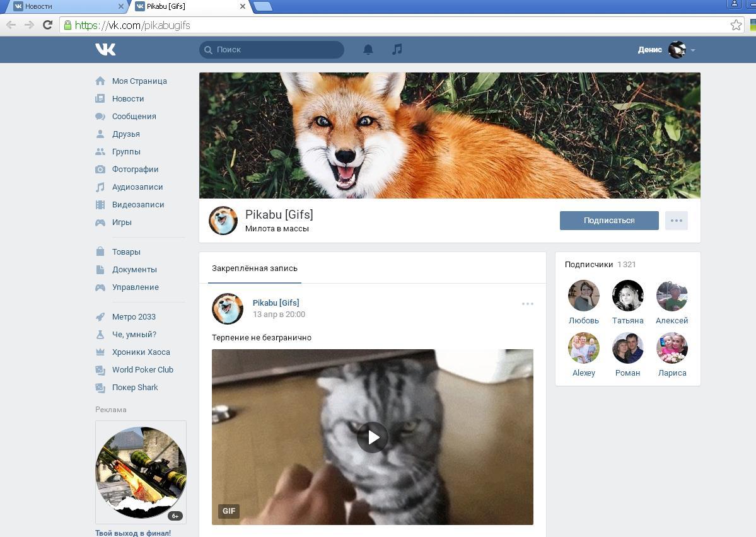Open a new browser tab
This screenshot has height=537, width=756.
click(263, 6)
